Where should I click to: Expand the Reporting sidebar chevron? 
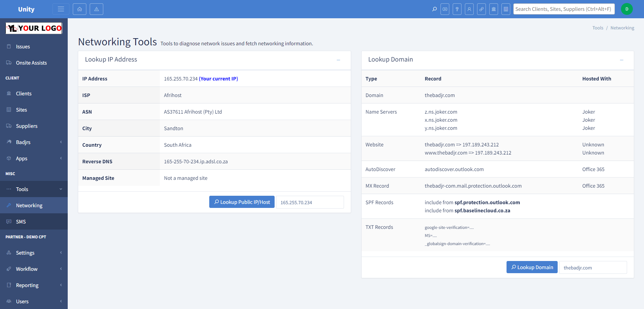[x=61, y=285]
